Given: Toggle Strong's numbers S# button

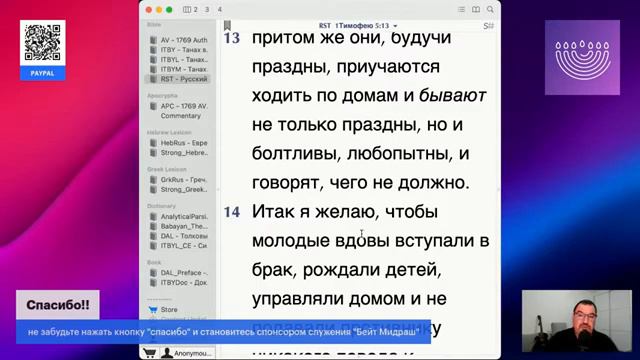Looking at the screenshot, I should 488,26.
